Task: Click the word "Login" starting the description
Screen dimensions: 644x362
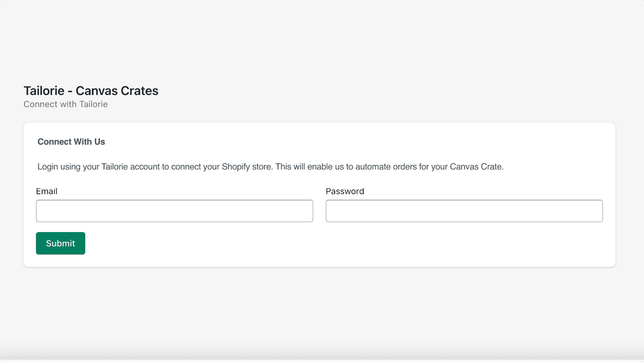Action: pos(47,167)
